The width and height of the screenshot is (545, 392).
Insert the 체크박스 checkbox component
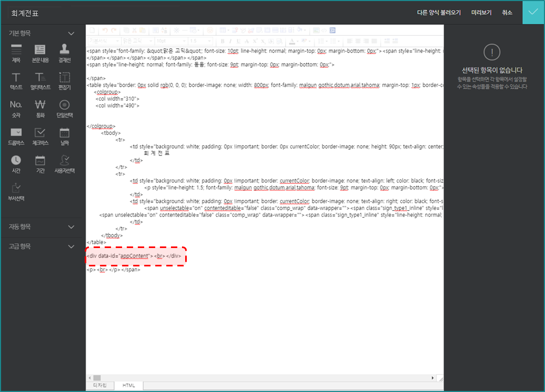(40, 136)
